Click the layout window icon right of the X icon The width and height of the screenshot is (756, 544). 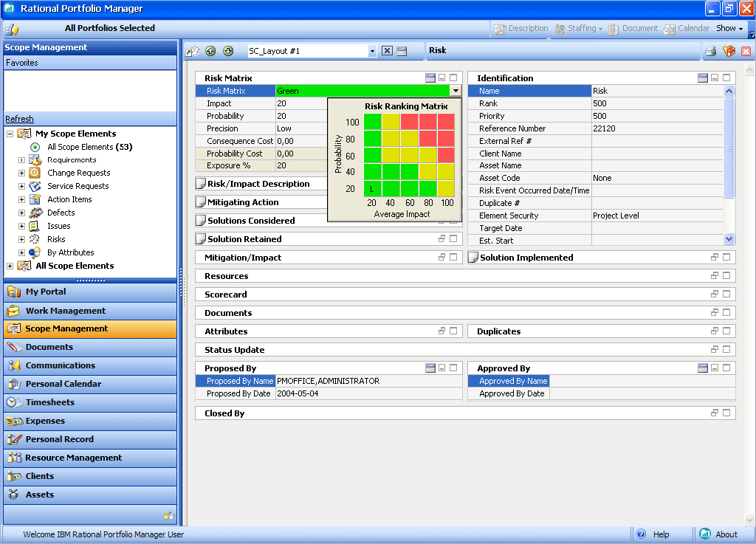(x=402, y=51)
